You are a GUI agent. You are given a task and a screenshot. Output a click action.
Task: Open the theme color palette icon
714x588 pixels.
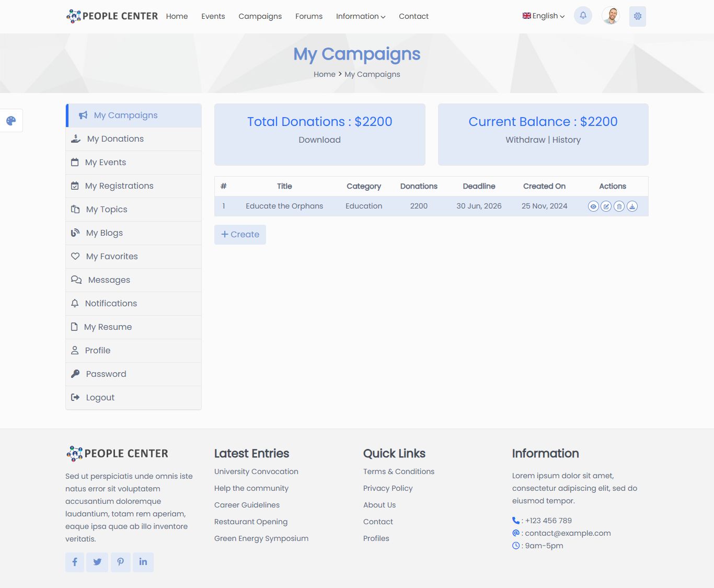(x=11, y=121)
